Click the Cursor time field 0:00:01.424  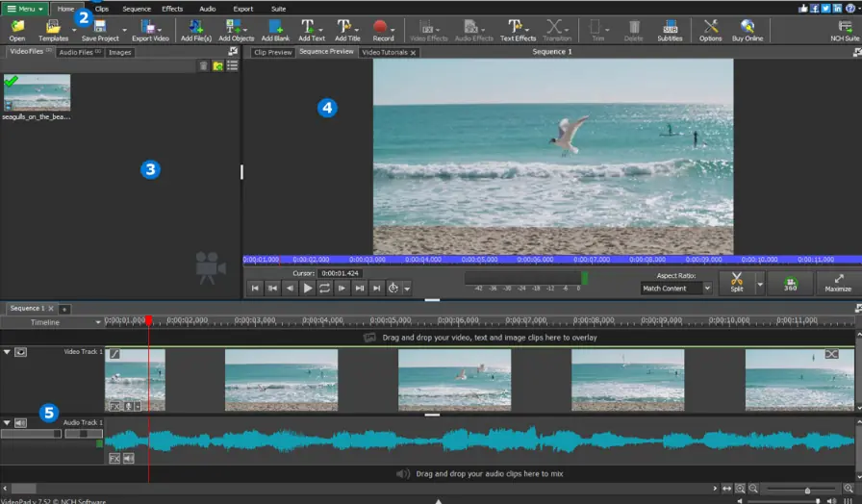[340, 273]
